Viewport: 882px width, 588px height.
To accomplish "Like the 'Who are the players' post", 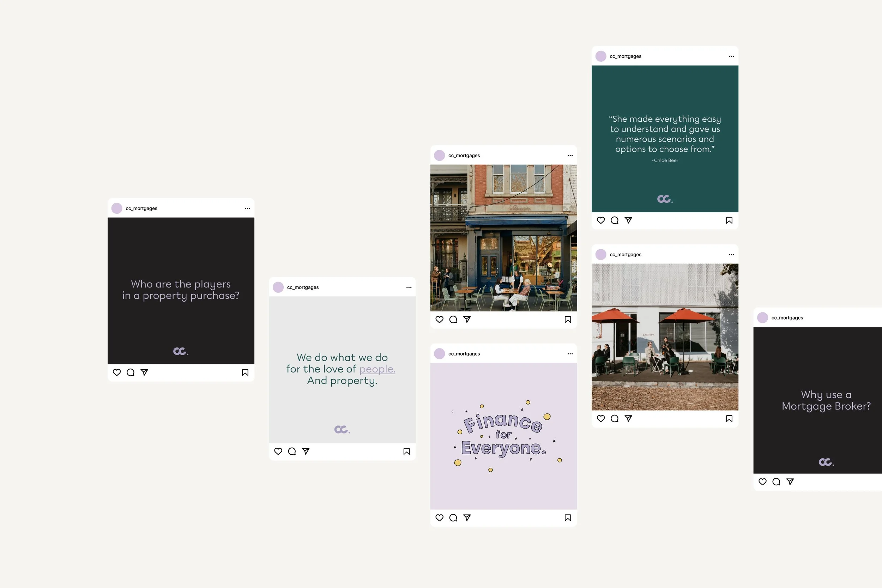I will click(x=117, y=372).
